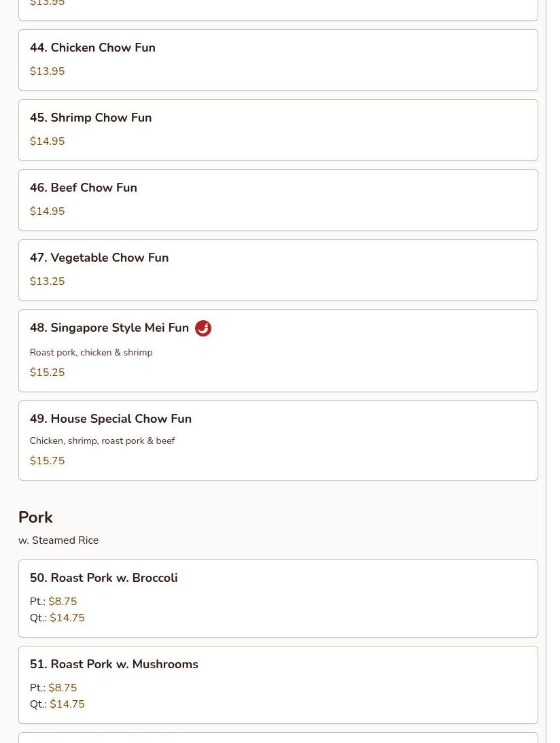Select 50. Roast Pork w. Broccoli
Screen dimensions: 560x743
[x=103, y=578]
